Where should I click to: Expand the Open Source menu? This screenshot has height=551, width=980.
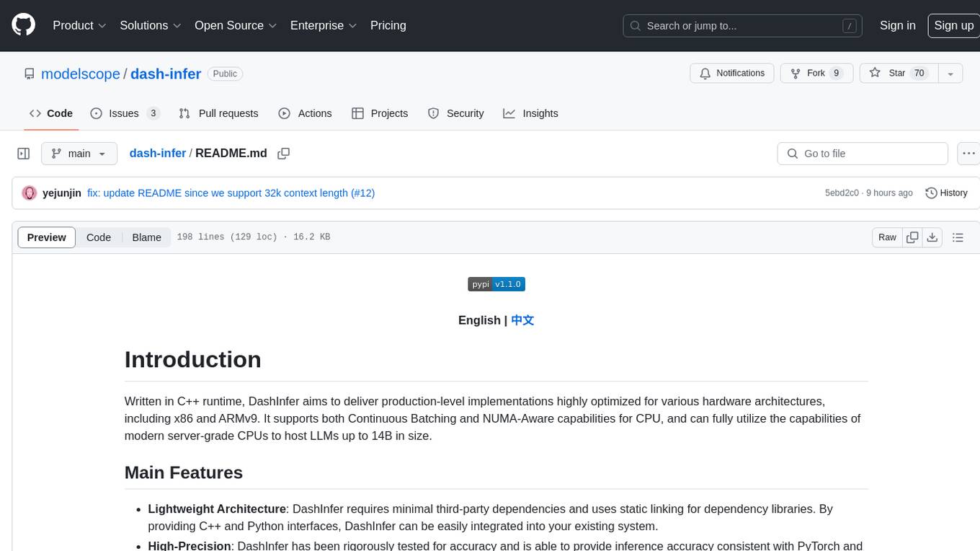[236, 25]
